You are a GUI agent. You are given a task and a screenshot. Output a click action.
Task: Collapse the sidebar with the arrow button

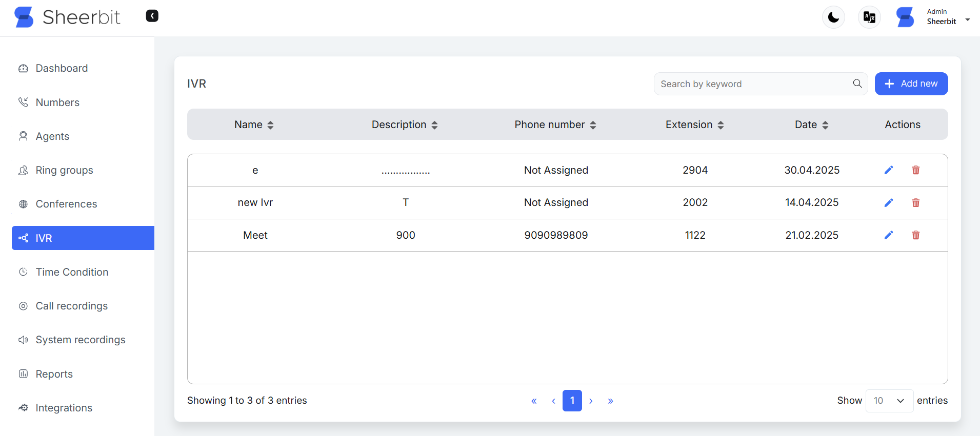152,16
